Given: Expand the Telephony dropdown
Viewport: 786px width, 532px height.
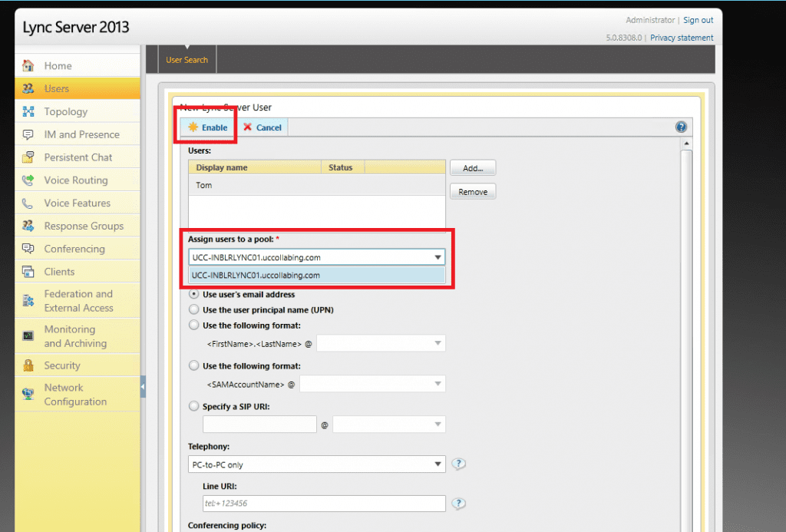Looking at the screenshot, I should click(x=438, y=464).
